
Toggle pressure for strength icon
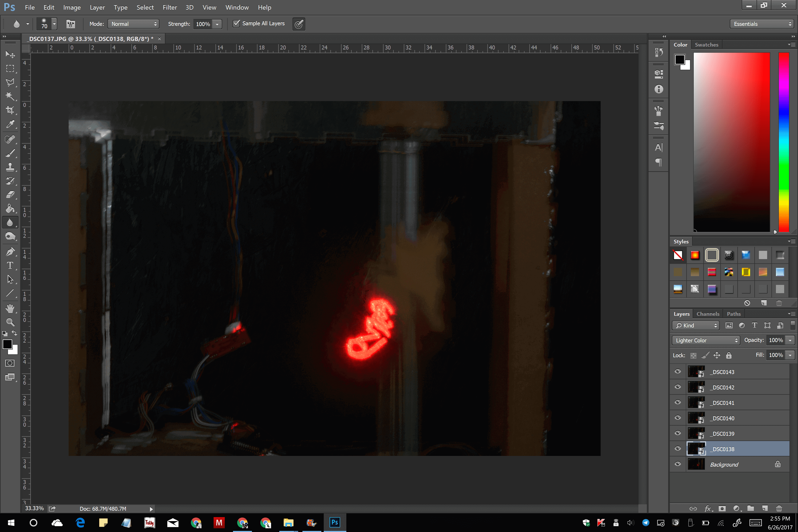[x=298, y=24]
